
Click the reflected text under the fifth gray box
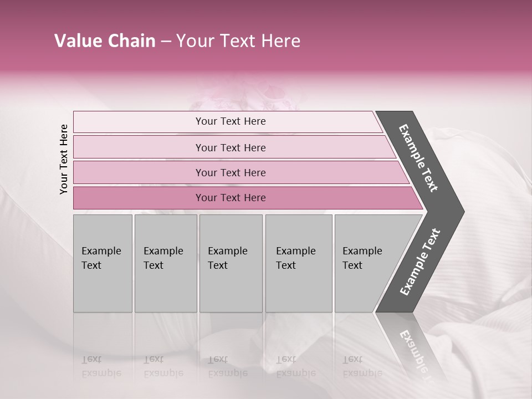(362, 367)
